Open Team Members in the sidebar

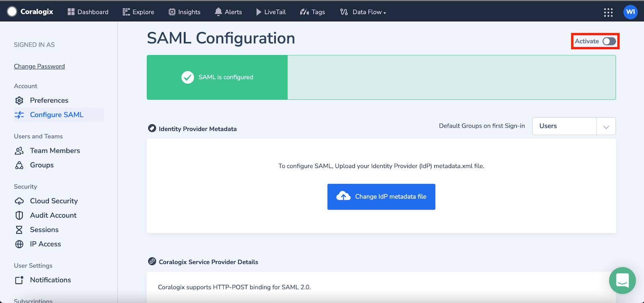[55, 151]
